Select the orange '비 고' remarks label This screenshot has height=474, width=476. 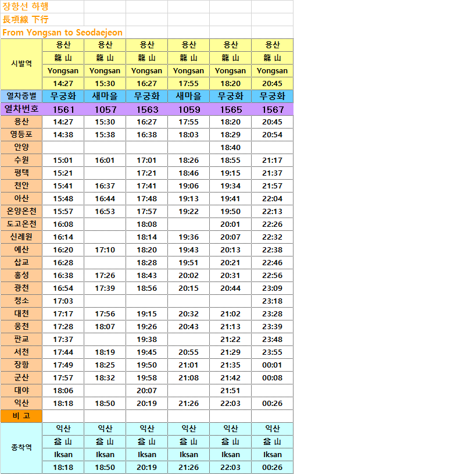[22, 416]
